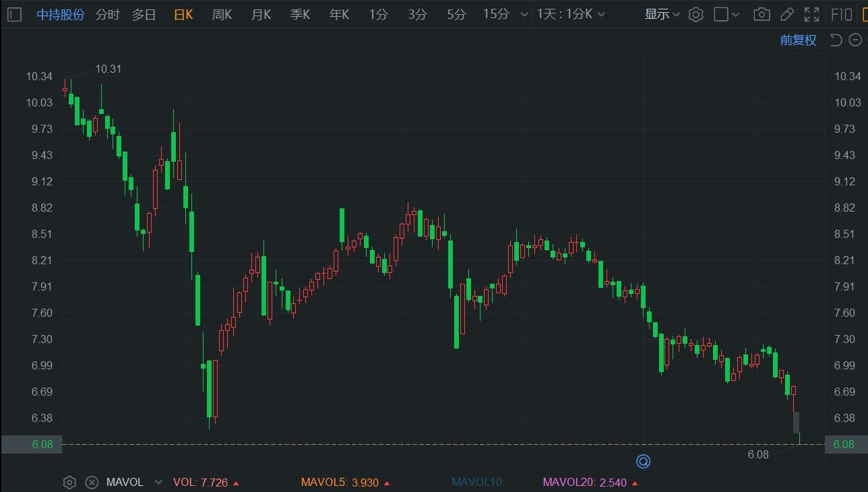Screen dimensions: 868x492
Task: Click the 前复权 adjustment link
Action: pos(798,40)
